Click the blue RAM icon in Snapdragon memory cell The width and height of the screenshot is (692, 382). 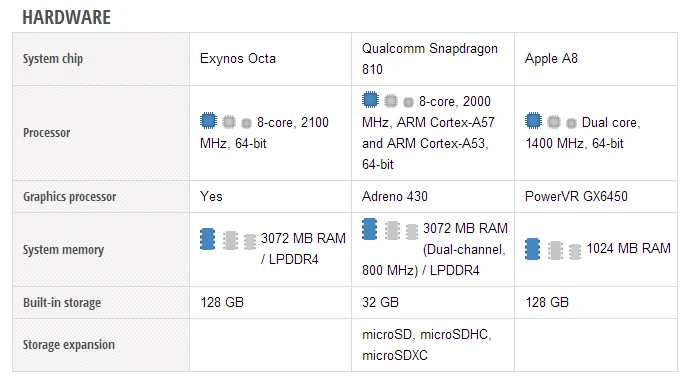369,229
